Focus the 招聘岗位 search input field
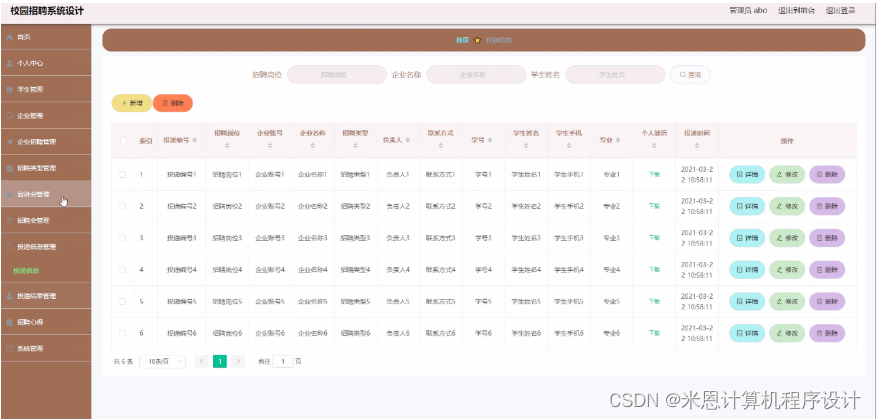Viewport: 876px width, 419px height. 337,74
